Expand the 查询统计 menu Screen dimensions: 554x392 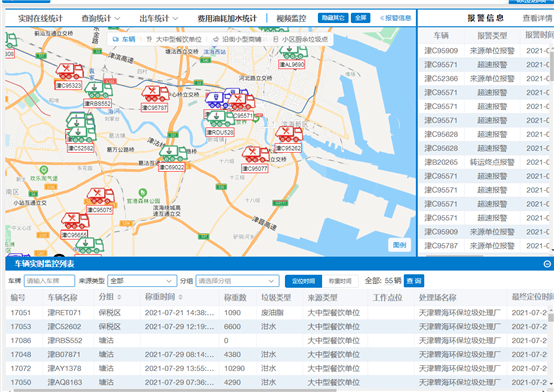(101, 18)
